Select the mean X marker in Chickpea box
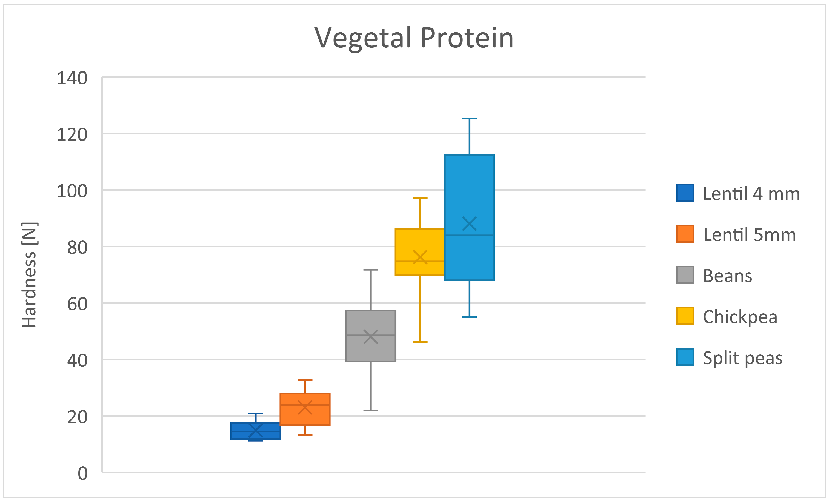832x504 pixels. pyautogui.click(x=420, y=257)
